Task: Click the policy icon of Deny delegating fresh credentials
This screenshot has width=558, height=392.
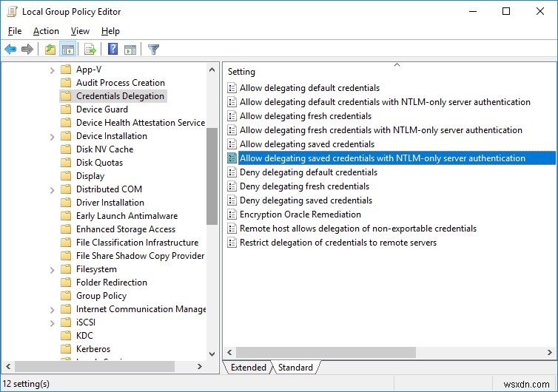Action: [x=232, y=186]
